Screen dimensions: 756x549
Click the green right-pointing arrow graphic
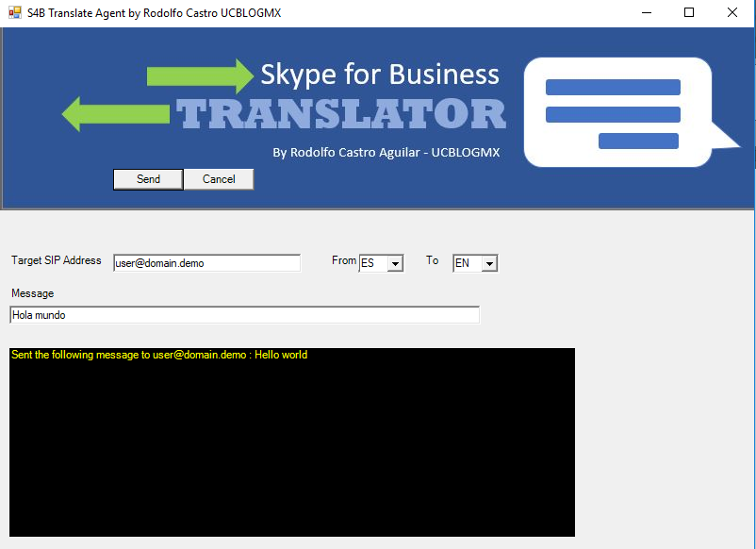[x=200, y=75]
